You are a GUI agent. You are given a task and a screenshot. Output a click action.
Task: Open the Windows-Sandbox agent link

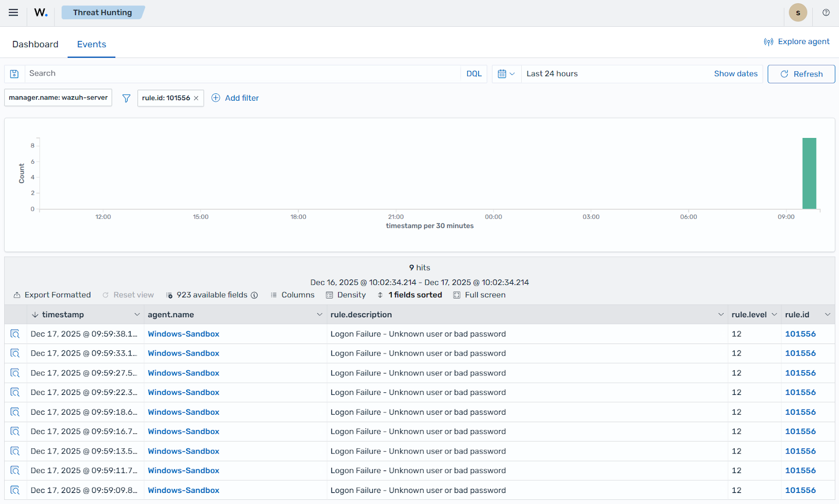(x=183, y=334)
